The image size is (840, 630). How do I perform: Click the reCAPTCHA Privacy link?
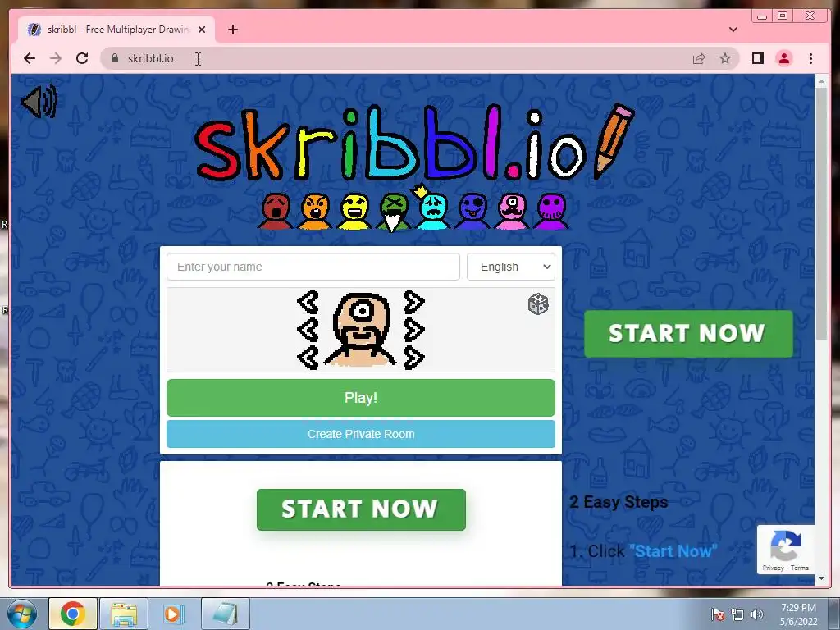(x=773, y=568)
